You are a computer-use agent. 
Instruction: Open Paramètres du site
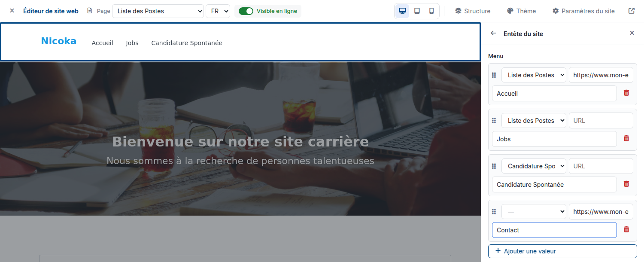(583, 11)
